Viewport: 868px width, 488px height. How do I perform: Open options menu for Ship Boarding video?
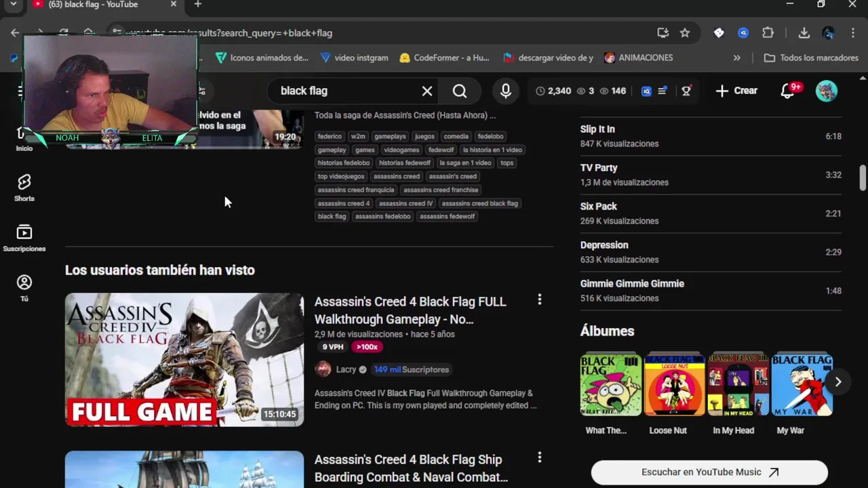[x=540, y=457]
